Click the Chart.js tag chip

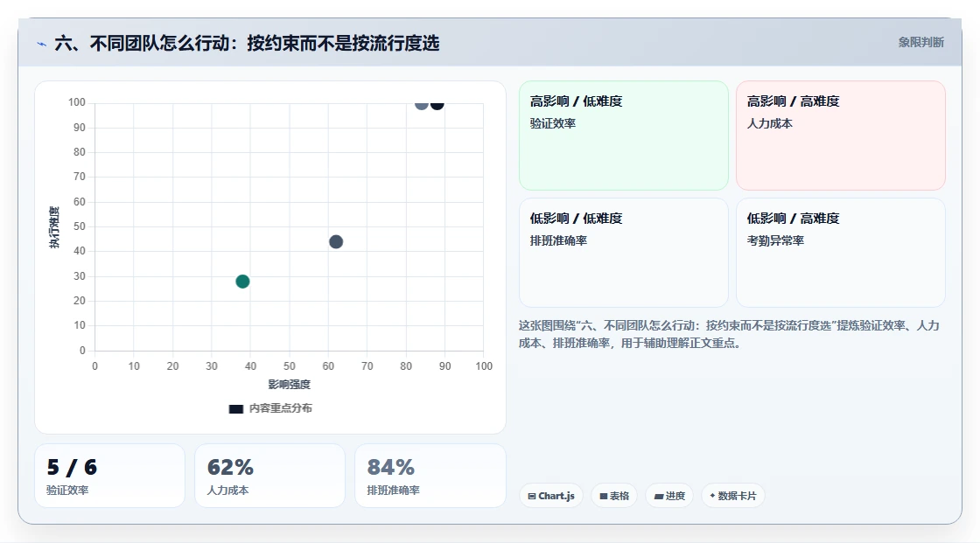551,496
